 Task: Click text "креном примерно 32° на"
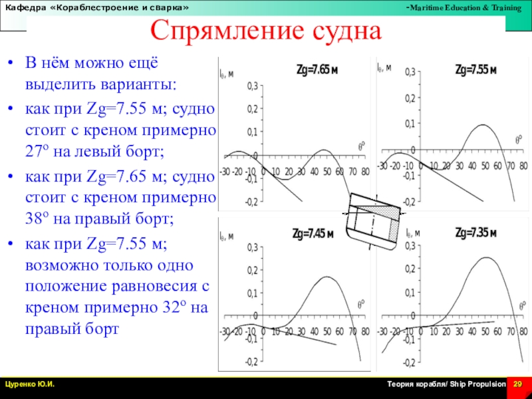pos(116,308)
